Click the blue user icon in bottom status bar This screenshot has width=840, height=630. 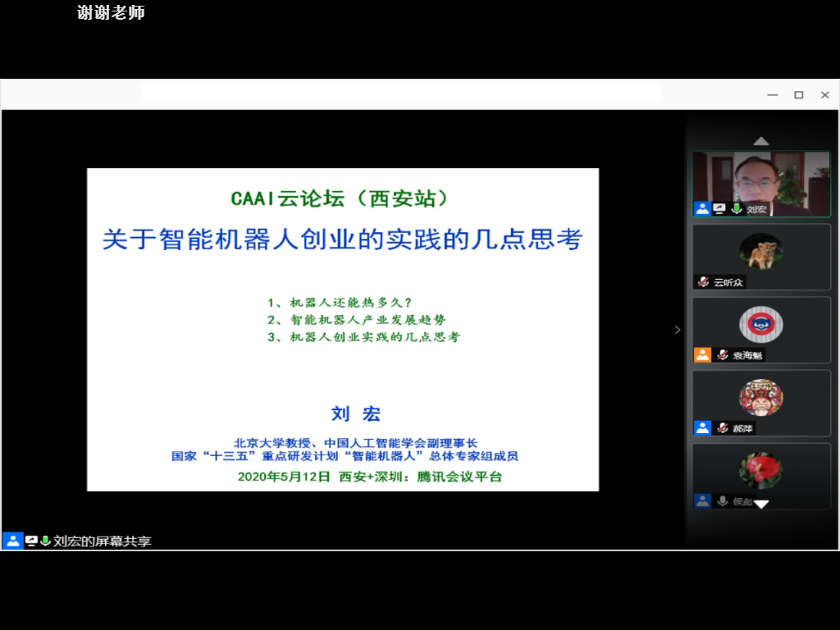click(12, 541)
